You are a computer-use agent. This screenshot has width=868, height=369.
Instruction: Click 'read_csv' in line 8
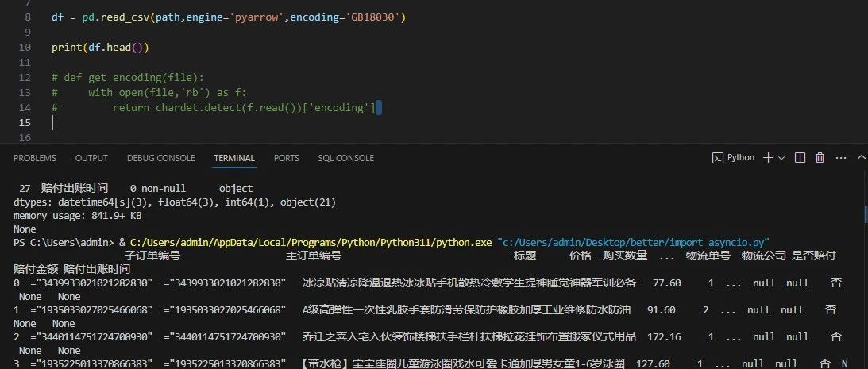[125, 17]
